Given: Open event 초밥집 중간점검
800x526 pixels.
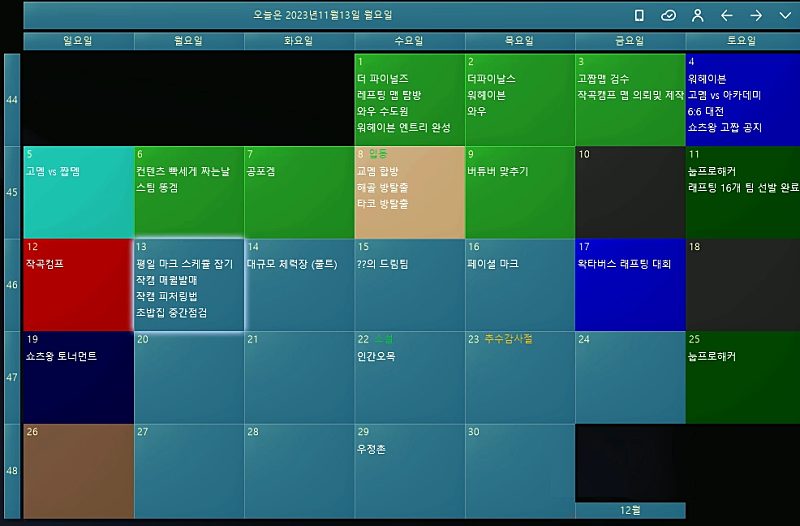Looking at the screenshot, I should [171, 313].
